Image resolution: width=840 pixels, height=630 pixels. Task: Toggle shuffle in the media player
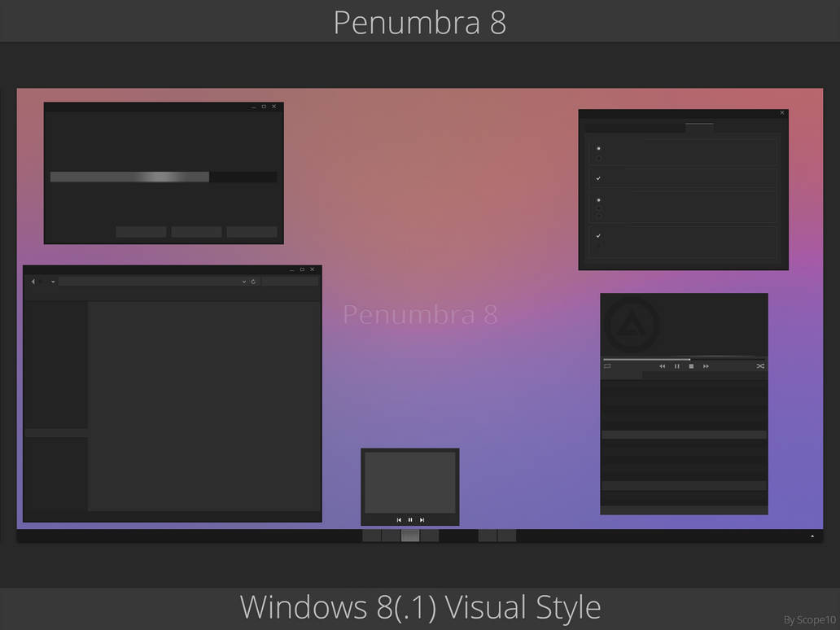coord(760,366)
